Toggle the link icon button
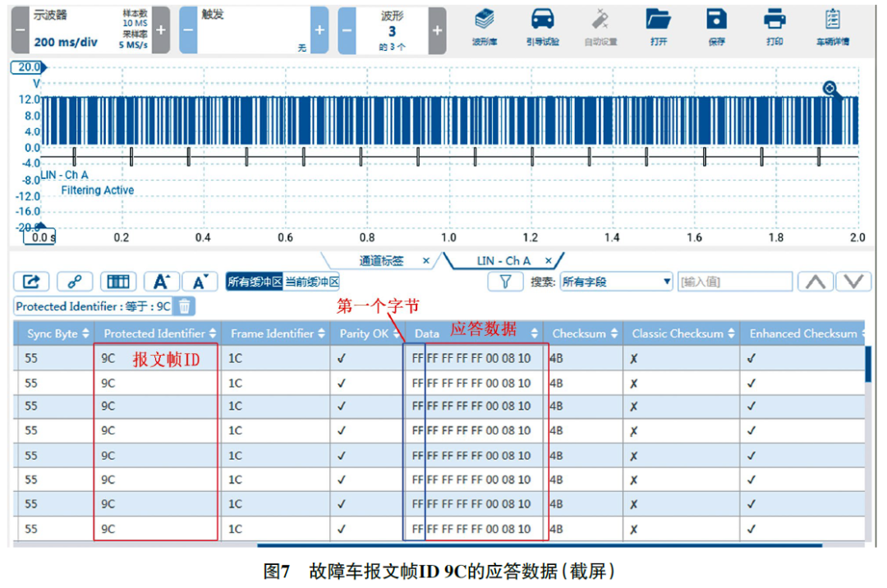The image size is (887, 588). pos(75,282)
